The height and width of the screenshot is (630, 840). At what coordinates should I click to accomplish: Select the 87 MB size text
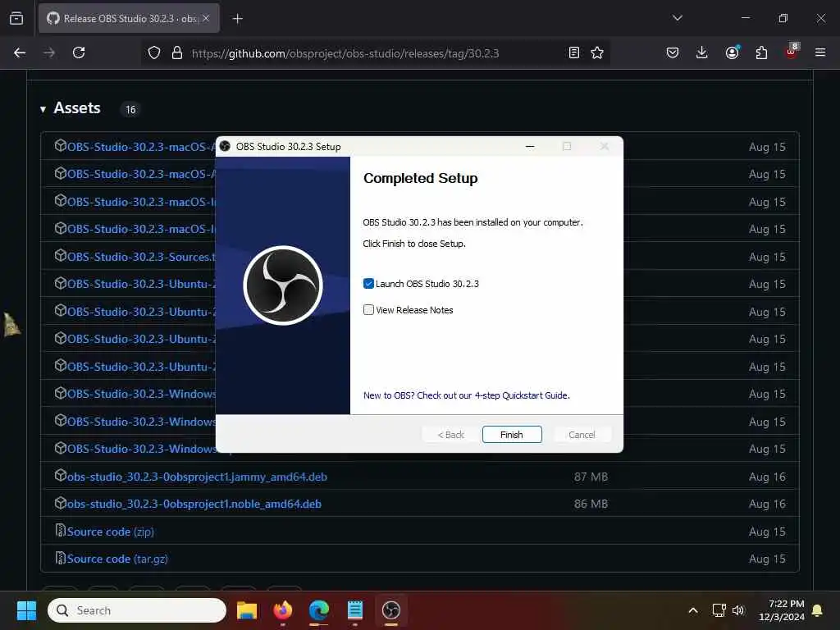click(591, 477)
